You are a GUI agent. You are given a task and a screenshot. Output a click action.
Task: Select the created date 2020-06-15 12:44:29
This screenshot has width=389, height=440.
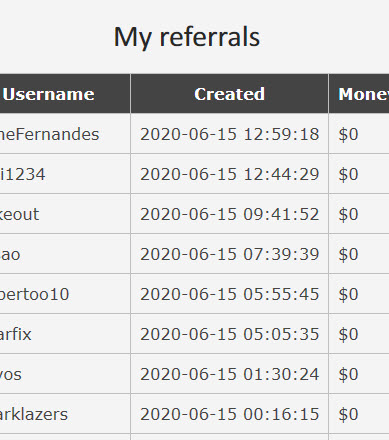tap(230, 174)
